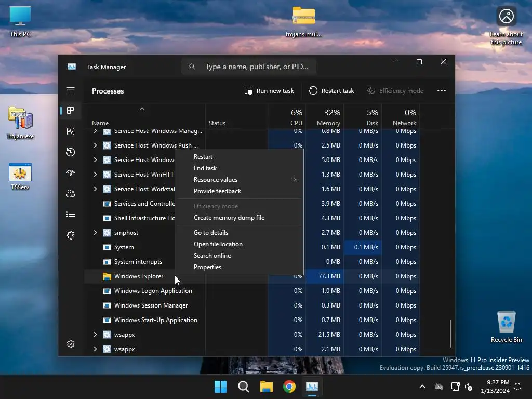Open taskbar Search

pos(243,387)
